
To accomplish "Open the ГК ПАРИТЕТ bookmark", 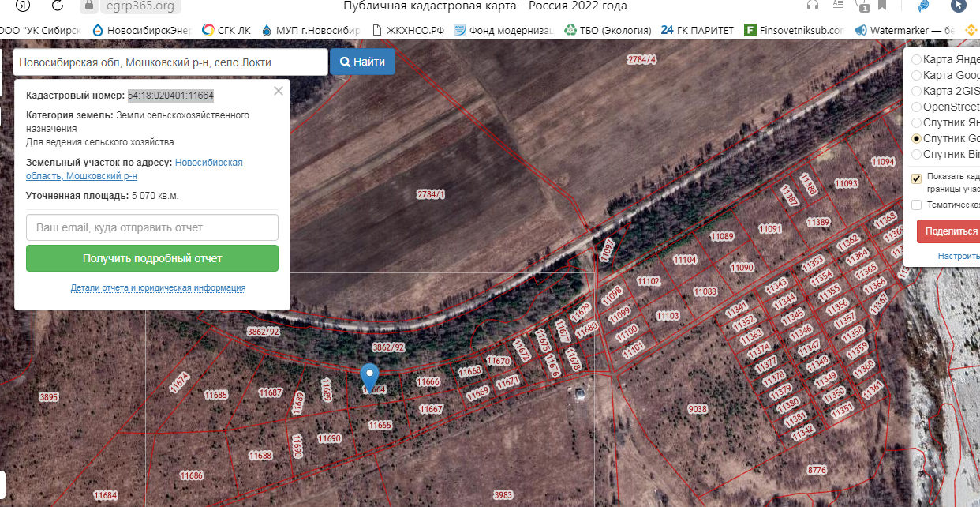I will click(x=698, y=31).
